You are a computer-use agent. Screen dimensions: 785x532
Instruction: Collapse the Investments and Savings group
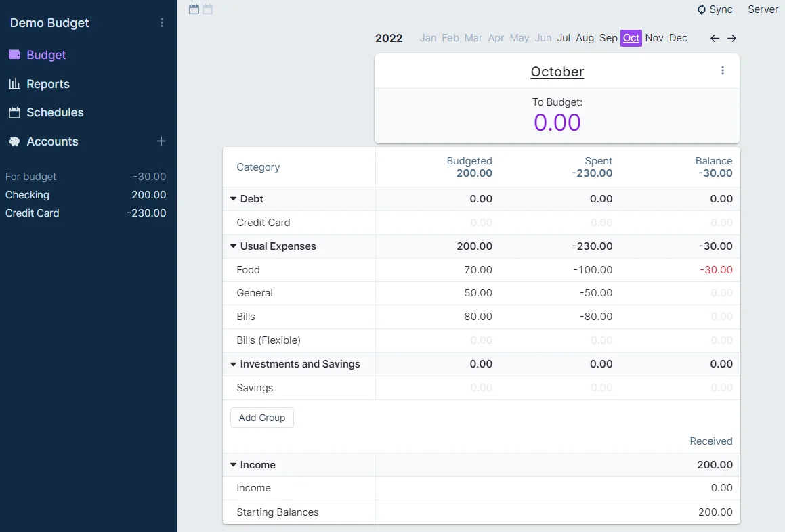(234, 364)
